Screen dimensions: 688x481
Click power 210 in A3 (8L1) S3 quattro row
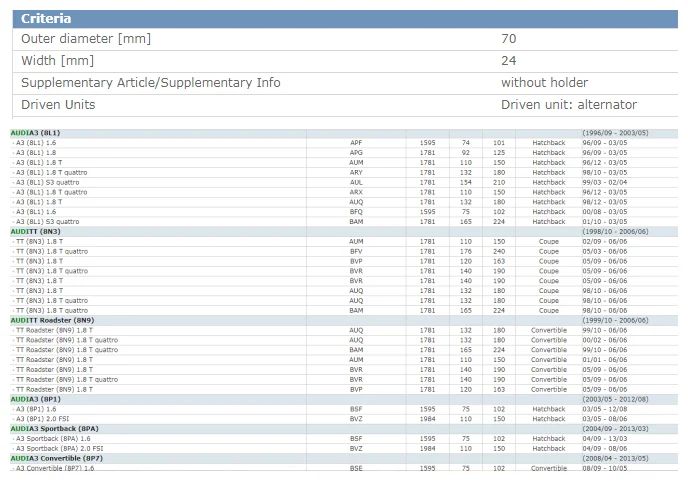499,183
